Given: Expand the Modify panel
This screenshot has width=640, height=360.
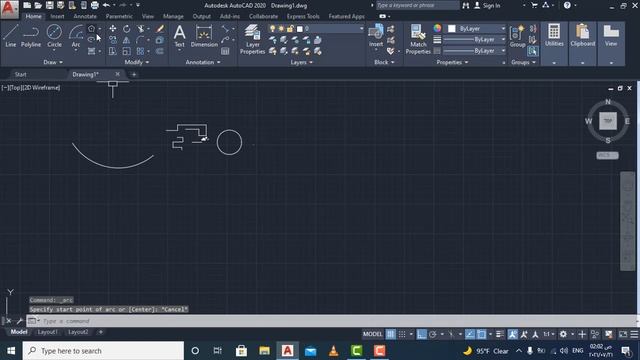Looking at the screenshot, I should (x=137, y=62).
